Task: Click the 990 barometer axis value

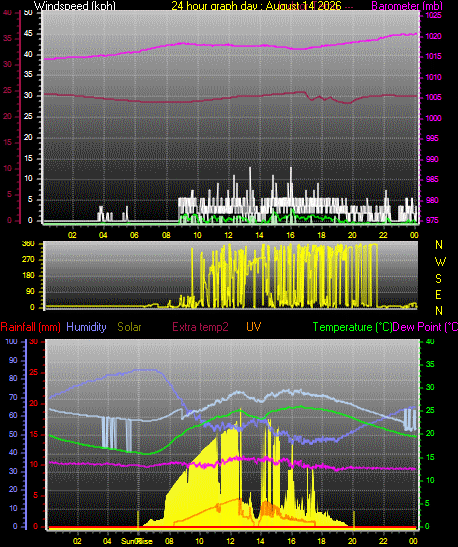Action: coord(432,159)
